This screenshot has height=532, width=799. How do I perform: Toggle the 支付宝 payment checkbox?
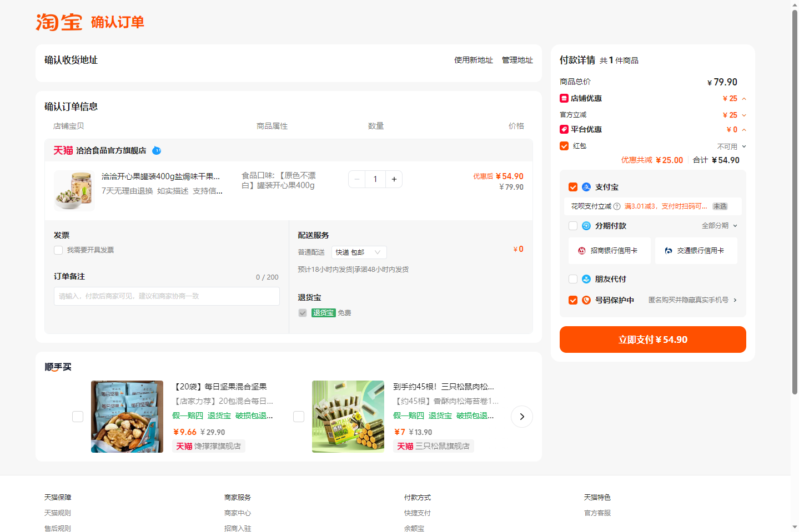pos(573,187)
